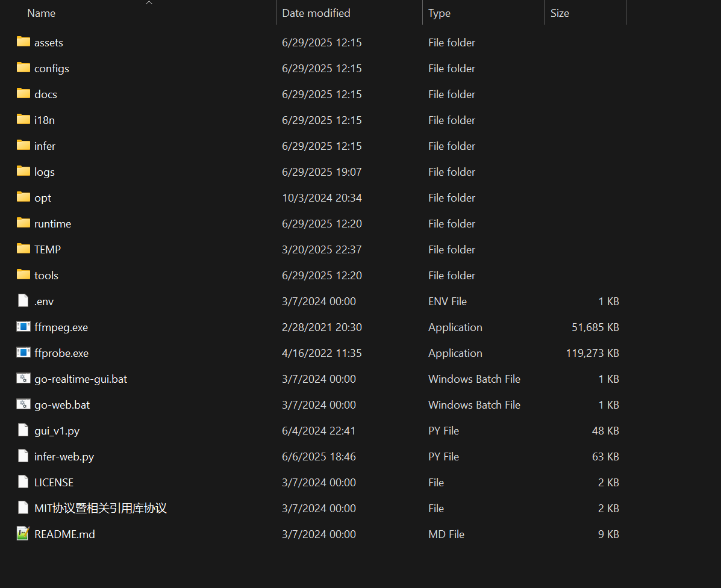This screenshot has width=721, height=588.
Task: Click the Type column header
Action: pos(439,13)
